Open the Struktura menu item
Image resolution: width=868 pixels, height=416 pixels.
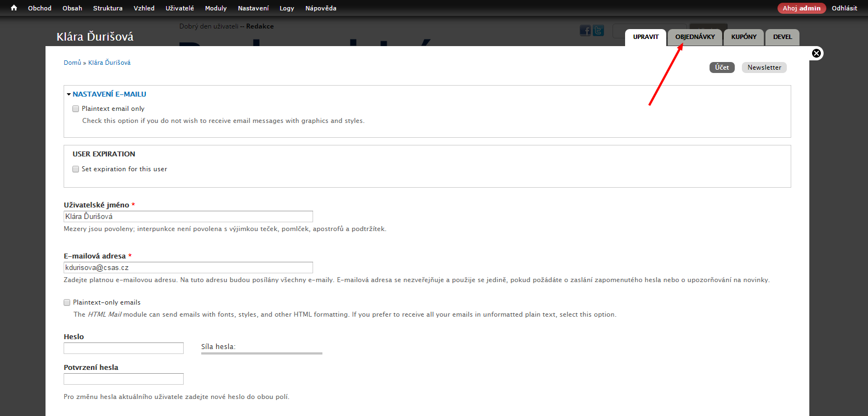click(108, 8)
